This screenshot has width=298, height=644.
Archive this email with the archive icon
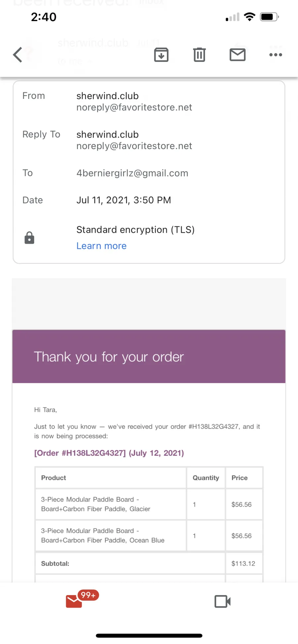pos(161,55)
